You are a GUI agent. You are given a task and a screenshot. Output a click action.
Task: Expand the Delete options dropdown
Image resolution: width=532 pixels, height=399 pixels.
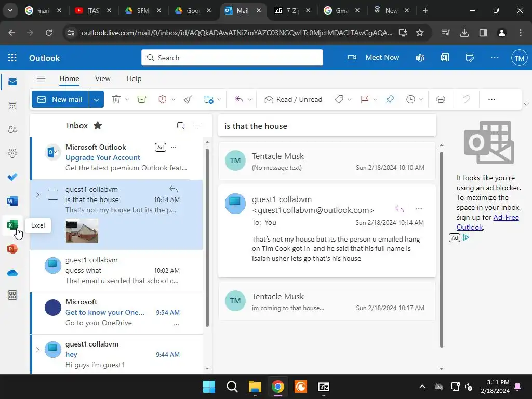click(127, 99)
